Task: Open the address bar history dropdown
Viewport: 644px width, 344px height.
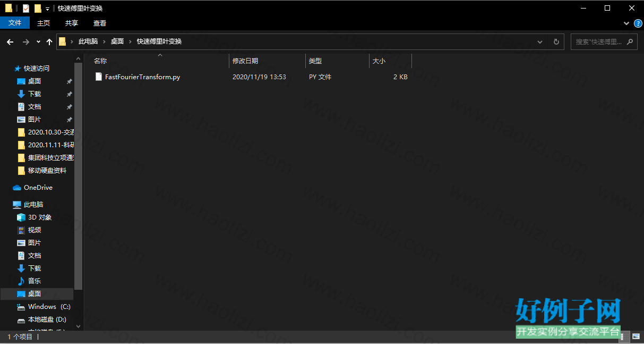Action: coord(540,41)
